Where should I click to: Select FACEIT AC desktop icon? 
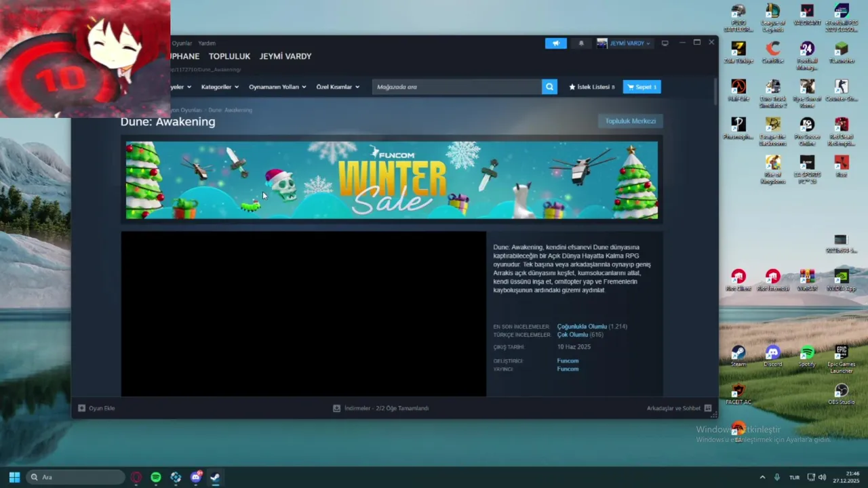tap(738, 394)
